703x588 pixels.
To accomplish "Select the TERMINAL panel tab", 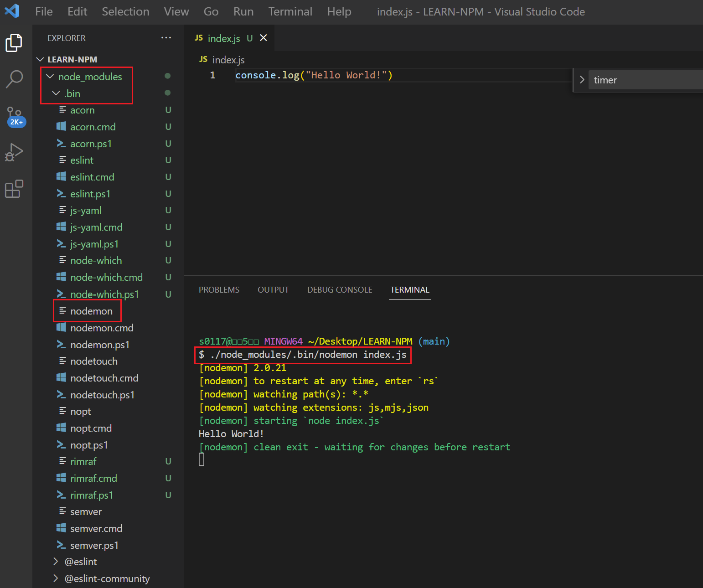I will point(410,289).
